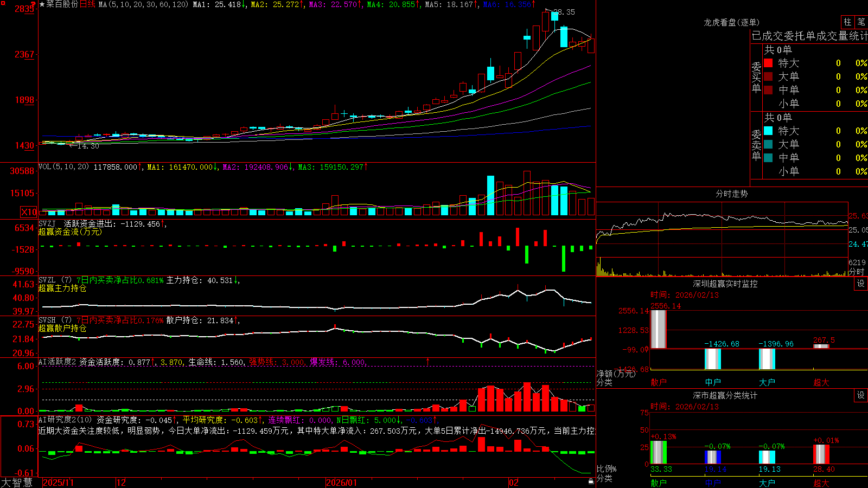This screenshot has height=488, width=868.
Task: Select the 2025/11 date marker on timeline
Action: [x=58, y=483]
